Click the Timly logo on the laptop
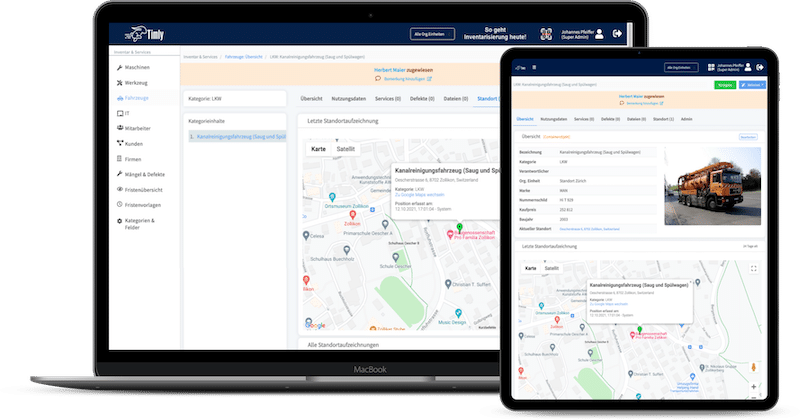 [144, 34]
